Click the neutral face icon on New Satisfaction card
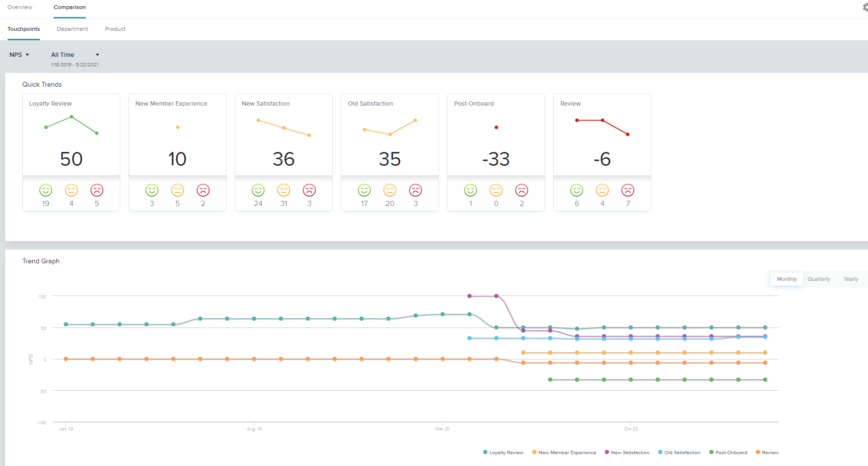868x466 pixels. click(283, 190)
